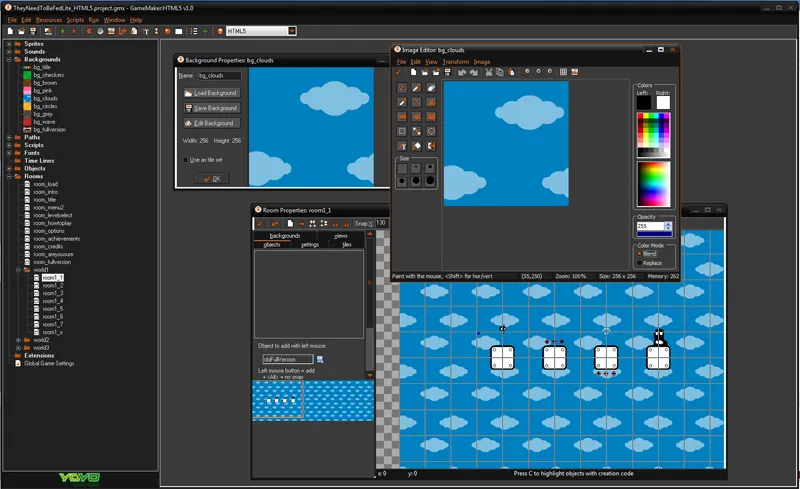
Task: Select Pencil tool in Image Editor
Action: [x=402, y=88]
